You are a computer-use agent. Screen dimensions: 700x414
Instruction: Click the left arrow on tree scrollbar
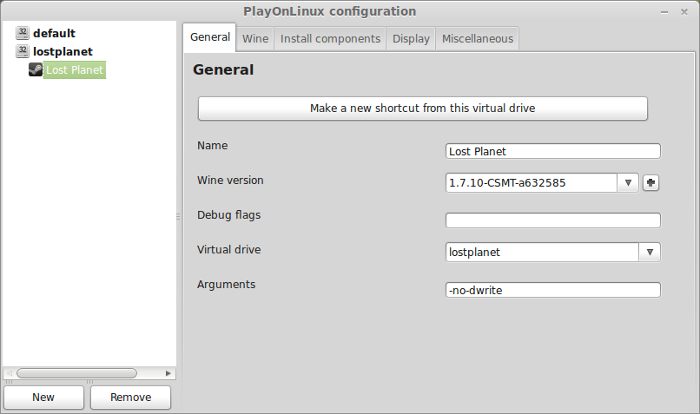[9, 373]
